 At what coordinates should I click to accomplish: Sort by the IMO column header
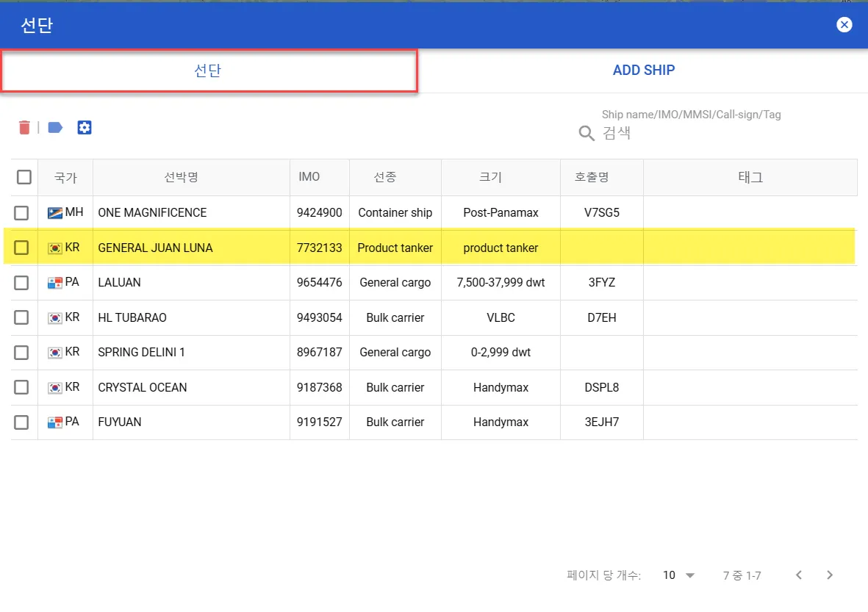tap(309, 177)
